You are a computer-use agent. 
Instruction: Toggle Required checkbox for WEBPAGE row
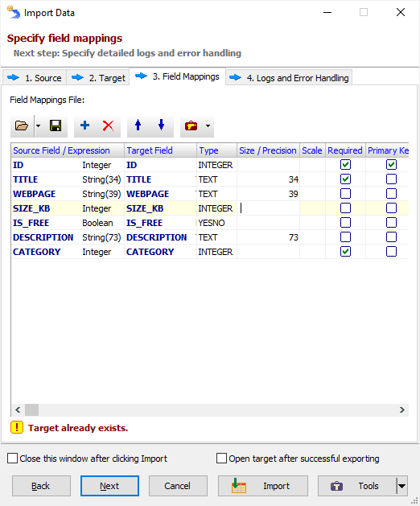tap(345, 194)
